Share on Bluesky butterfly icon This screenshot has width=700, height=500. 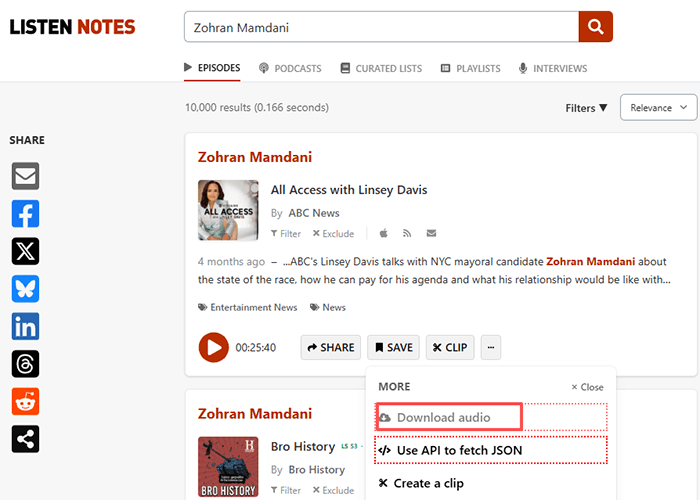click(x=25, y=289)
